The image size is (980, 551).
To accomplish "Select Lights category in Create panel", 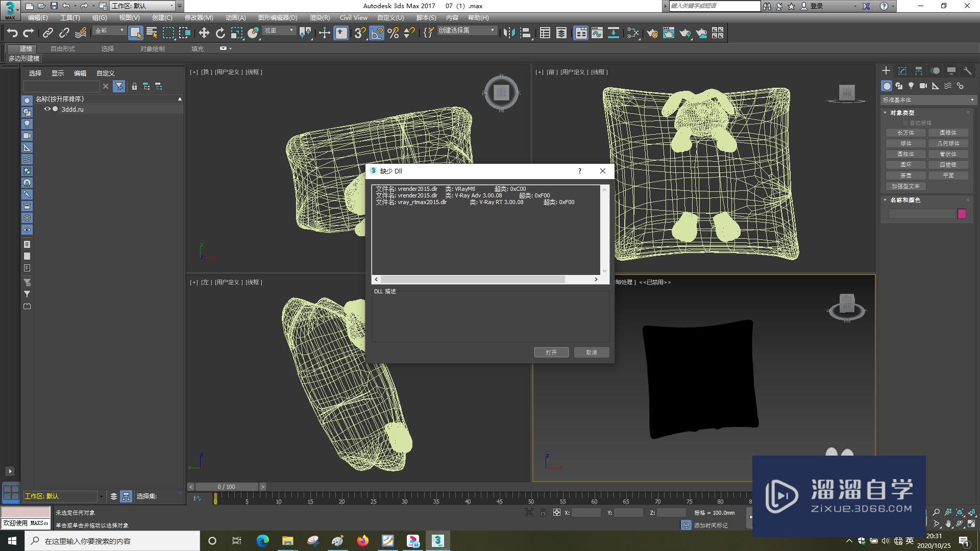I will click(911, 86).
